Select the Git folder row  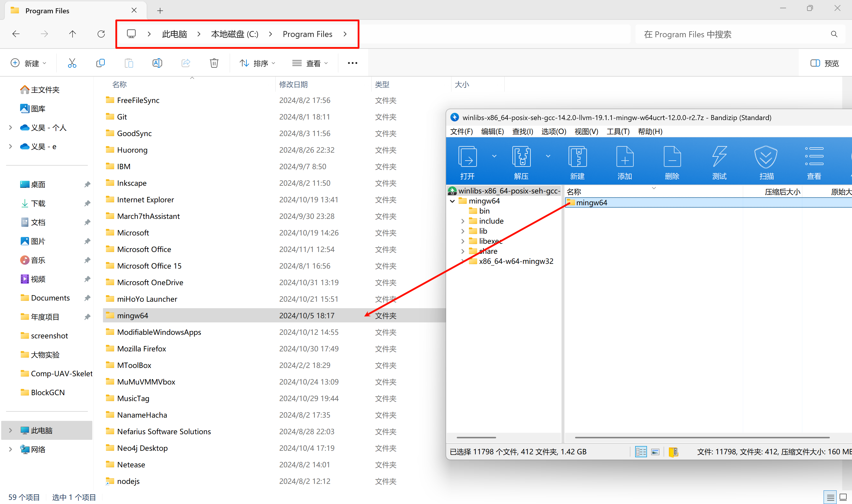coord(274,117)
